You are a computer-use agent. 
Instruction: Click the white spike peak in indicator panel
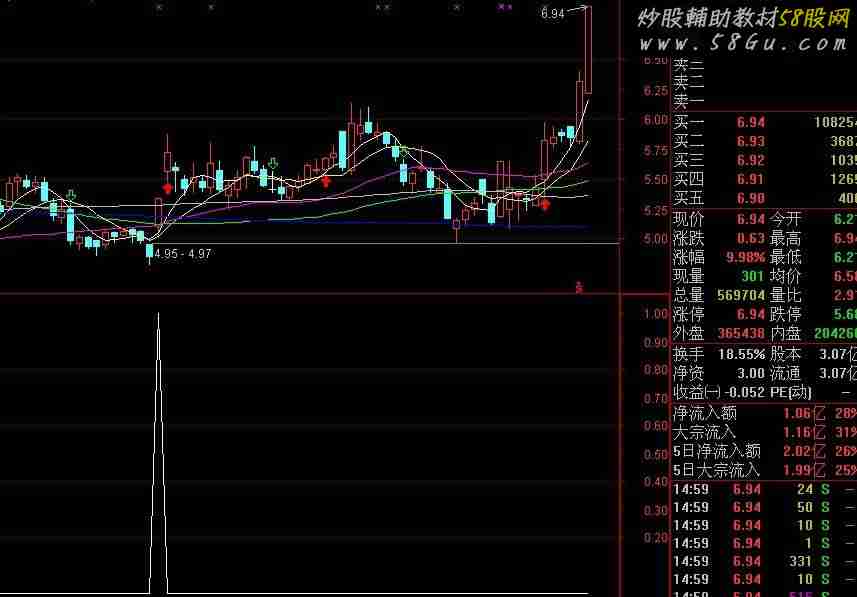[x=159, y=315]
